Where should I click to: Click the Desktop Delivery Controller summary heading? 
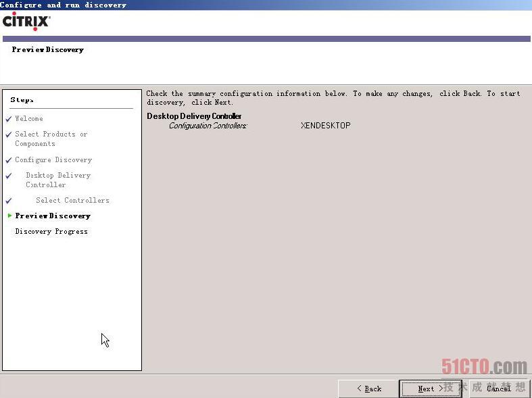click(x=194, y=116)
